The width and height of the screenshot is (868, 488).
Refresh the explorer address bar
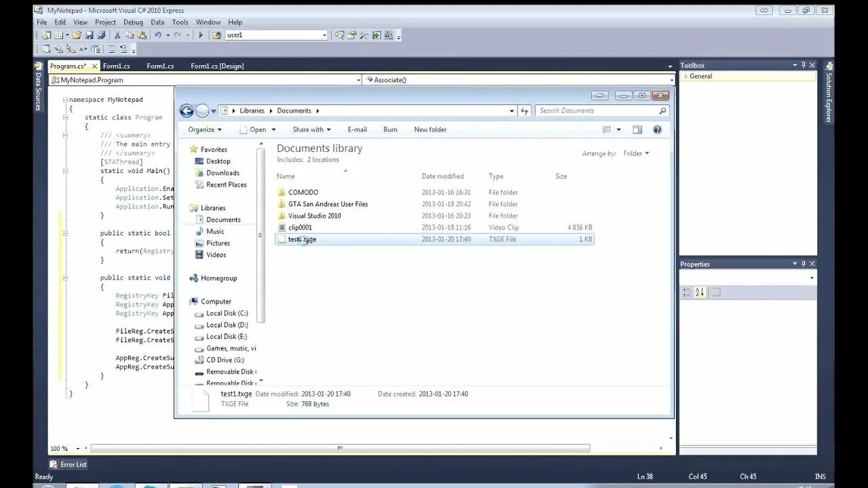tap(525, 110)
